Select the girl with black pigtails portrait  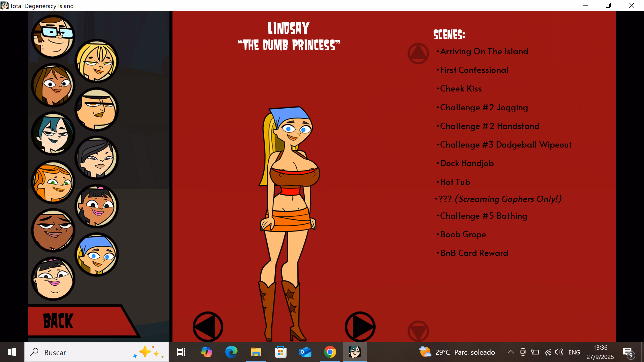[x=97, y=206]
